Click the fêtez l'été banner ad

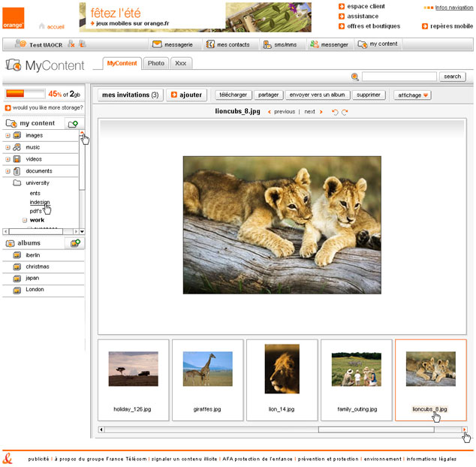coord(195,17)
